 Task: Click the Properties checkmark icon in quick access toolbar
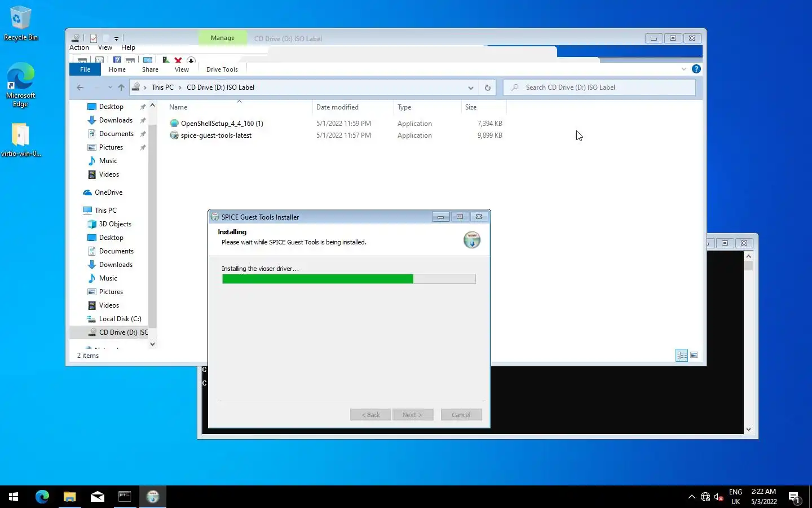point(94,38)
